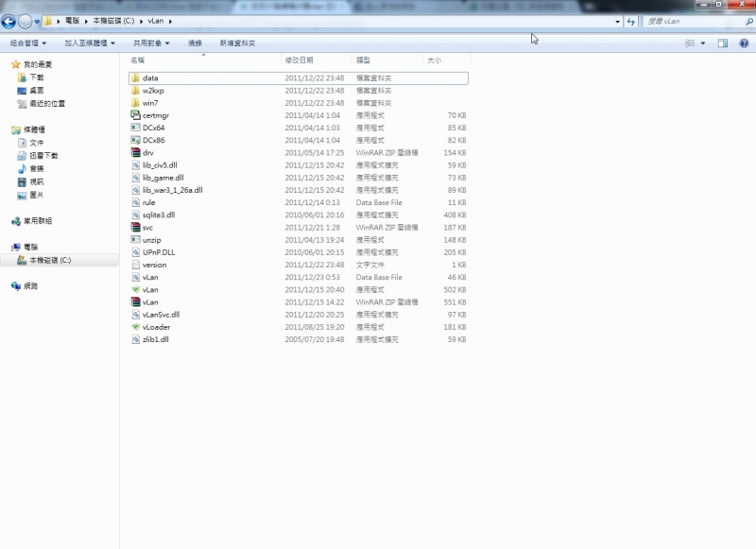Select the data folder icon
Viewport: 756px width, 549px height.
pos(135,77)
